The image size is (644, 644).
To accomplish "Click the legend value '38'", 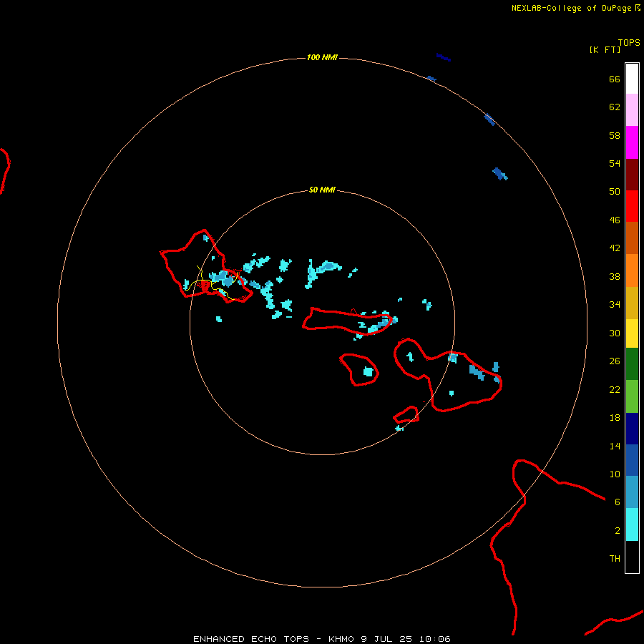I will [615, 277].
